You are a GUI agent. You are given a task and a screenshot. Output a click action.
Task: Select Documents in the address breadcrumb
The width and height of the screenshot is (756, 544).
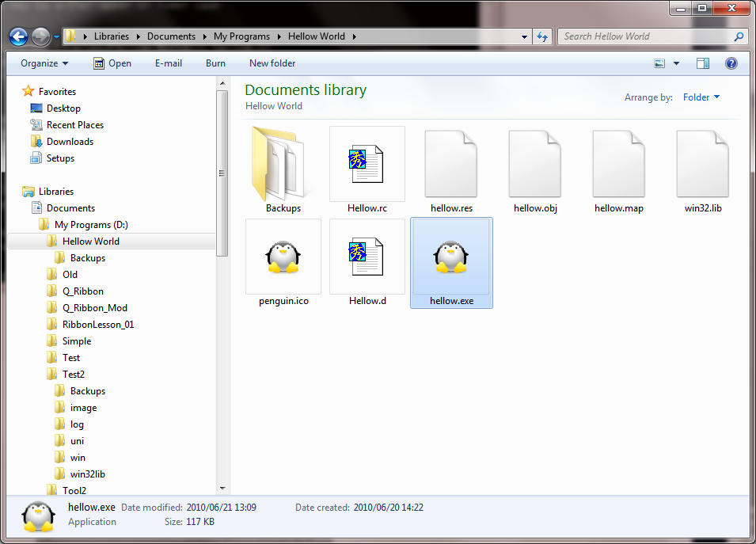pos(171,36)
